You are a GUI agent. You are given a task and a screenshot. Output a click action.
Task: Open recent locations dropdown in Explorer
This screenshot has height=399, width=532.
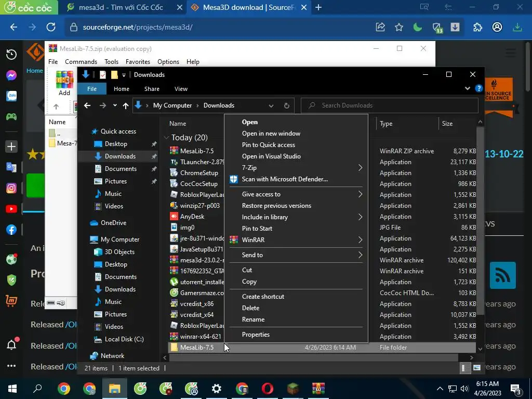(115, 105)
